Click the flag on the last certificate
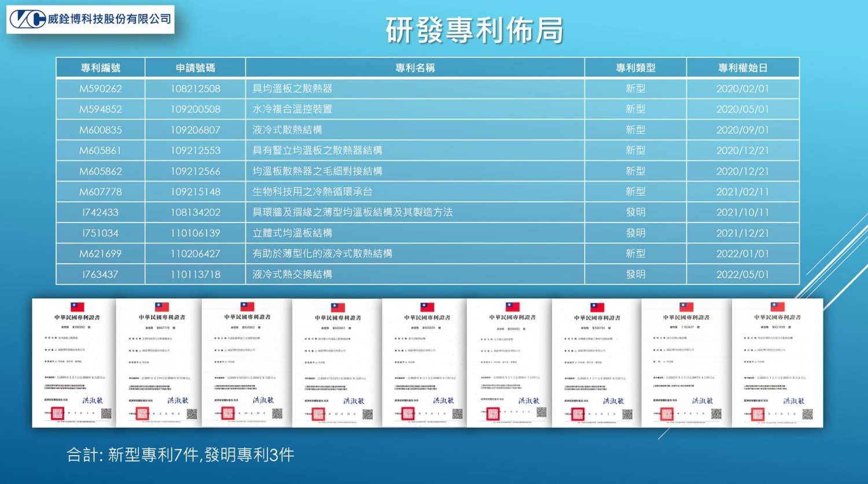The height and width of the screenshot is (484, 868). (x=777, y=307)
